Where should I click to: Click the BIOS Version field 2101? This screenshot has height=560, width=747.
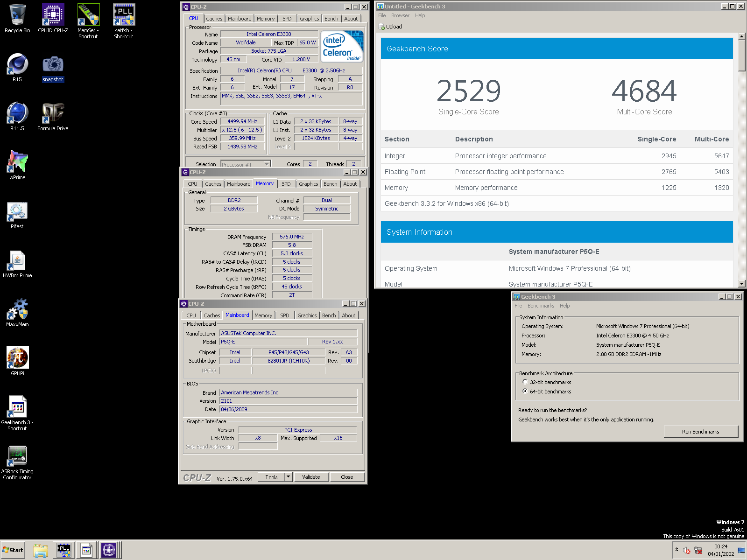tap(288, 401)
